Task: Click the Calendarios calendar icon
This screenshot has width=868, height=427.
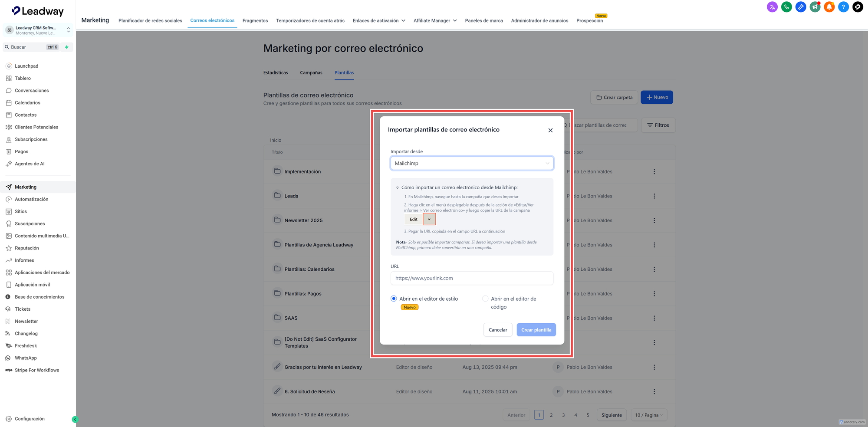Action: (x=9, y=103)
